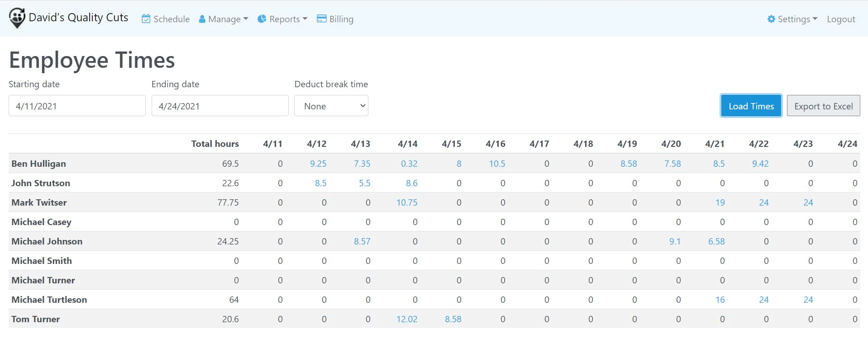The width and height of the screenshot is (868, 343).
Task: Go to the Billing page
Action: 335,19
